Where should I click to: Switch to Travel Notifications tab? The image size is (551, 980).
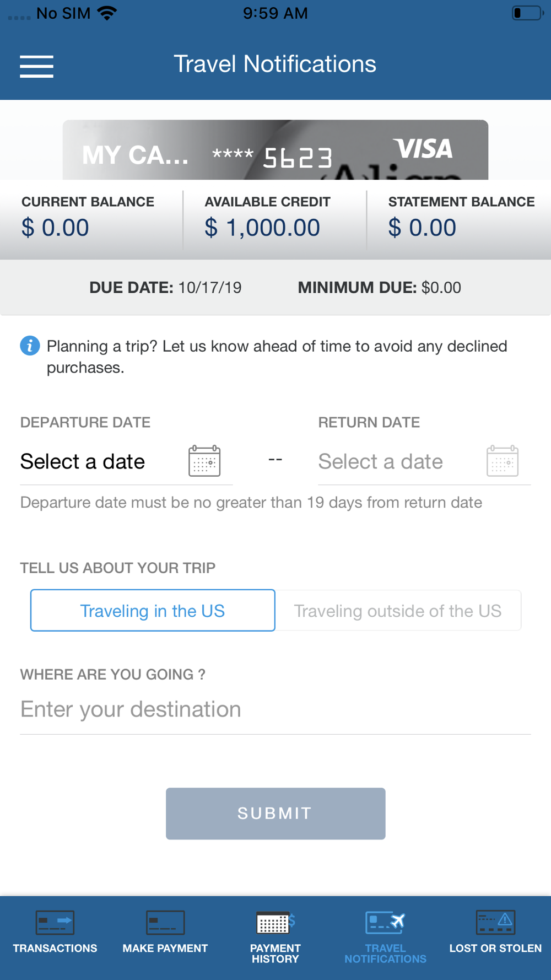click(385, 937)
